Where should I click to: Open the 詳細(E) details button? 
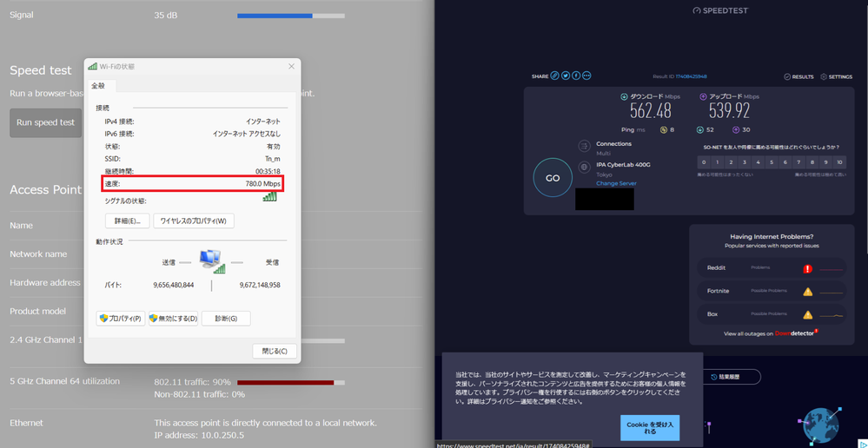[x=127, y=221]
